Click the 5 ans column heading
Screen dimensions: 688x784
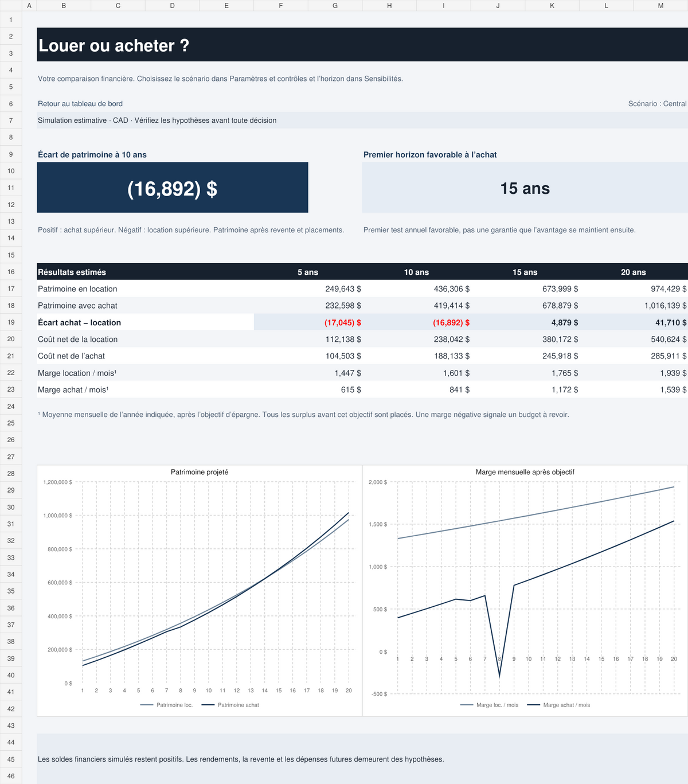pyautogui.click(x=308, y=272)
